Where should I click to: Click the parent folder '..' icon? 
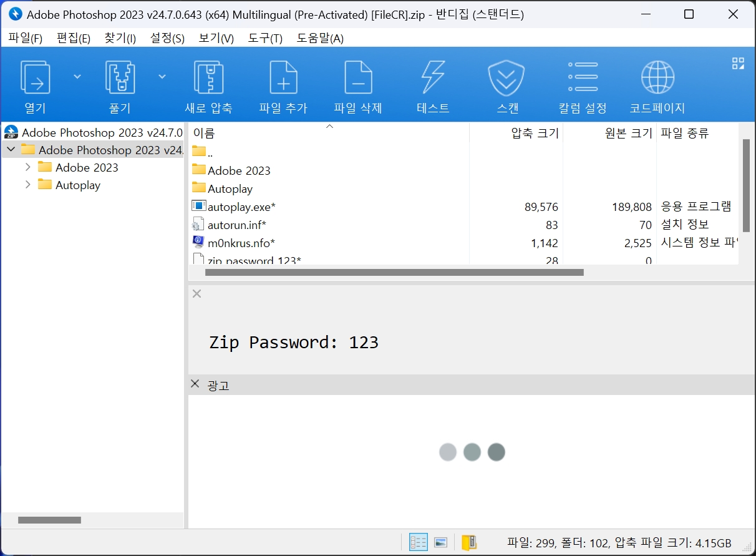click(x=199, y=151)
